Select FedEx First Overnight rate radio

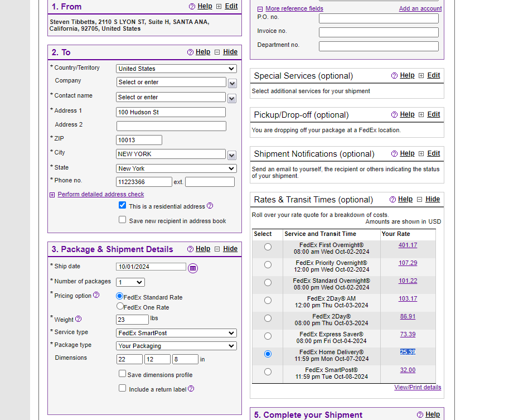(268, 247)
